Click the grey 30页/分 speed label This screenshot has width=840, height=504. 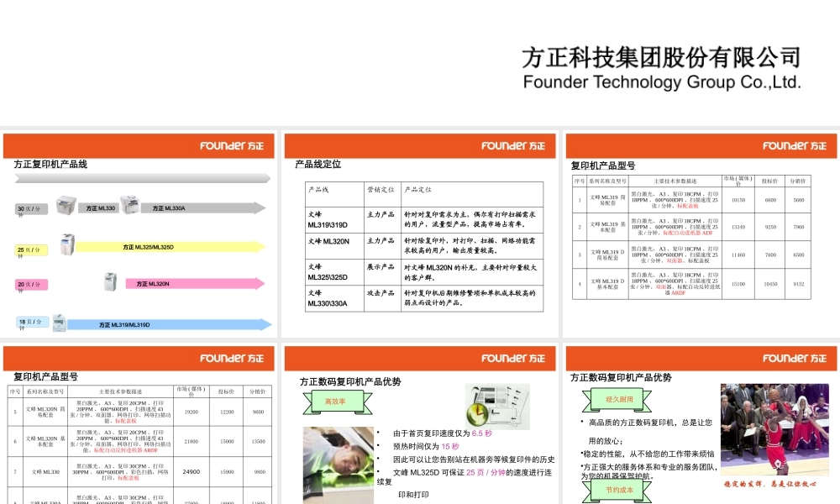[31, 209]
